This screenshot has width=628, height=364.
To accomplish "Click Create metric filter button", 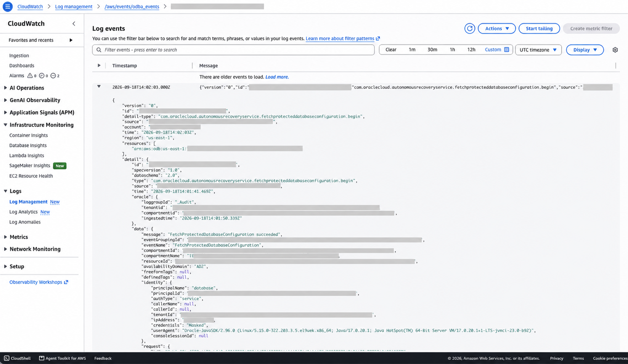I will (591, 29).
